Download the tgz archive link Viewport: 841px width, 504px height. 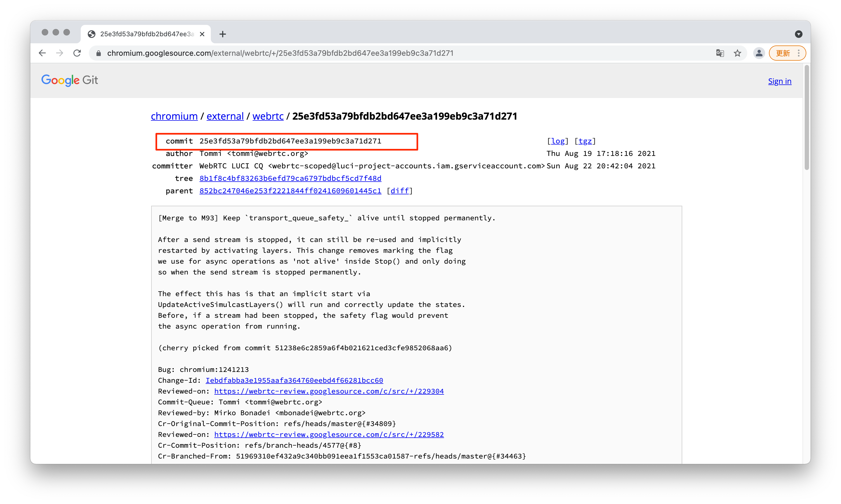point(585,141)
